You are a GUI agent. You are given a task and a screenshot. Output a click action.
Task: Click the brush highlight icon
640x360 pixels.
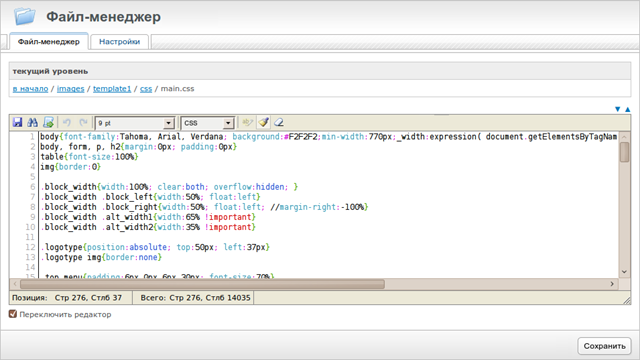263,122
